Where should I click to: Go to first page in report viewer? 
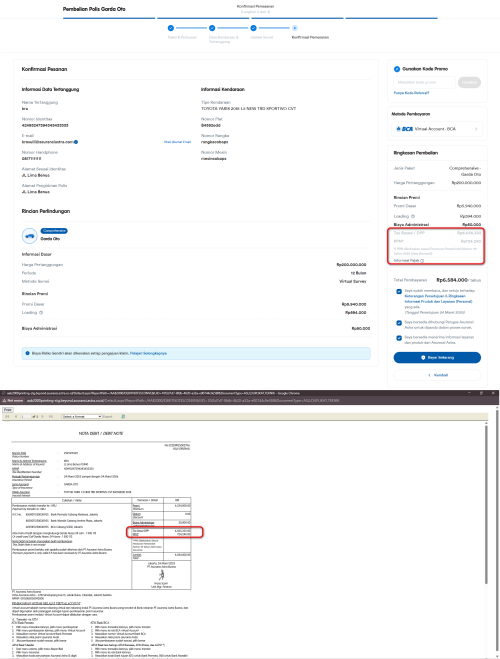[8, 416]
